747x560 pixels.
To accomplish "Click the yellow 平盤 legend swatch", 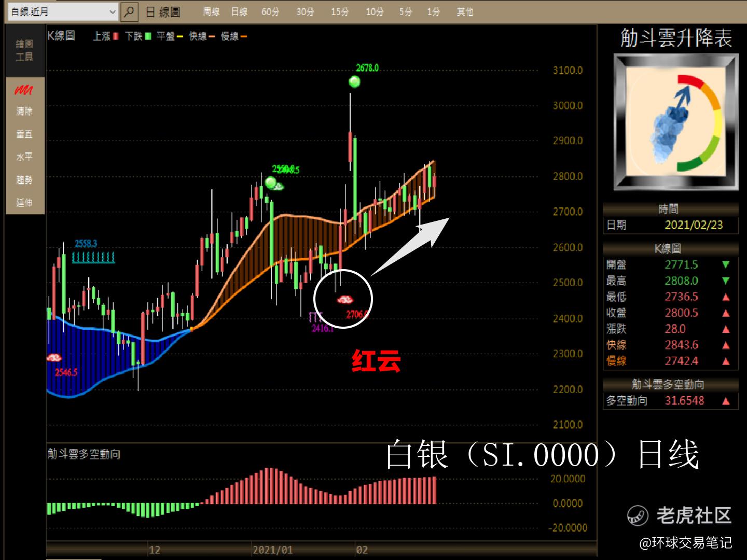I will point(179,36).
